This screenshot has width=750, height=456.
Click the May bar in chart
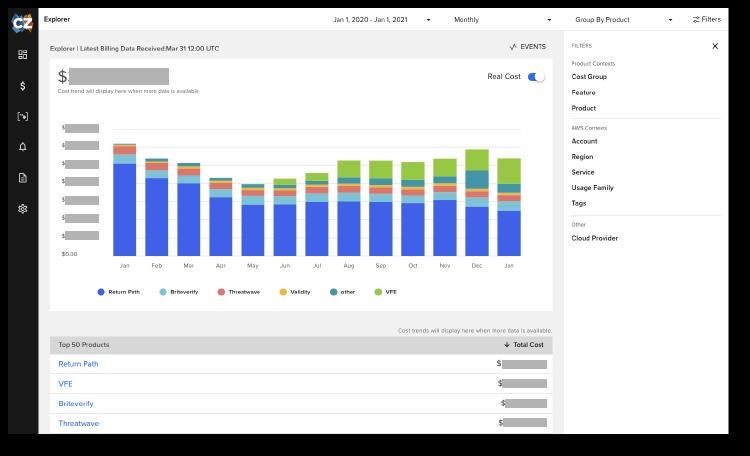tap(253, 220)
